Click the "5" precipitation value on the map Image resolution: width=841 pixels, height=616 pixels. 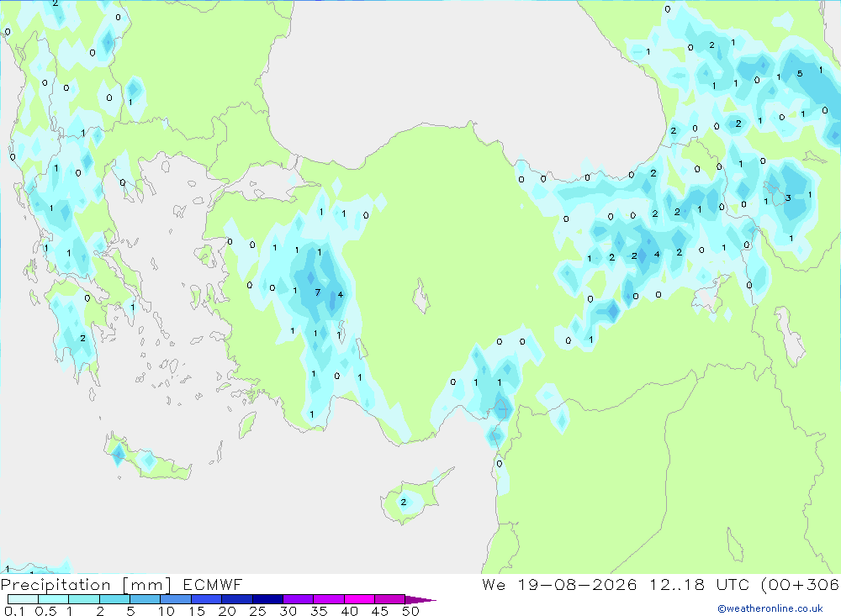(x=800, y=73)
